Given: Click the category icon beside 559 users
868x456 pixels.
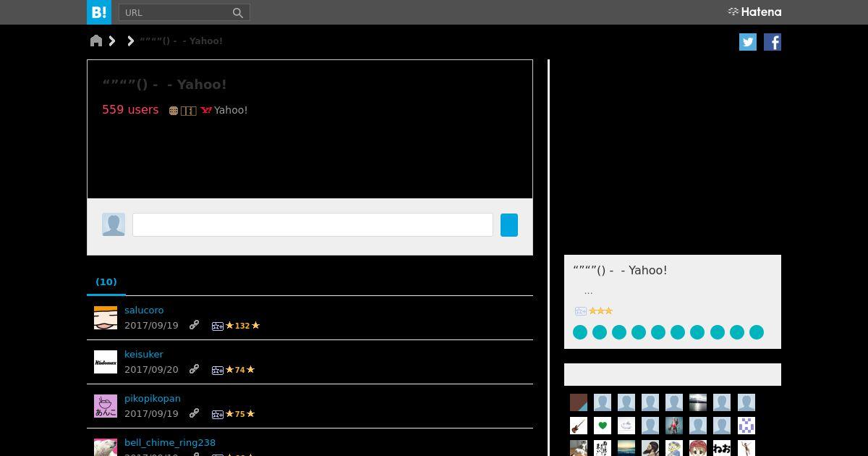Looking at the screenshot, I should pyautogui.click(x=174, y=111).
